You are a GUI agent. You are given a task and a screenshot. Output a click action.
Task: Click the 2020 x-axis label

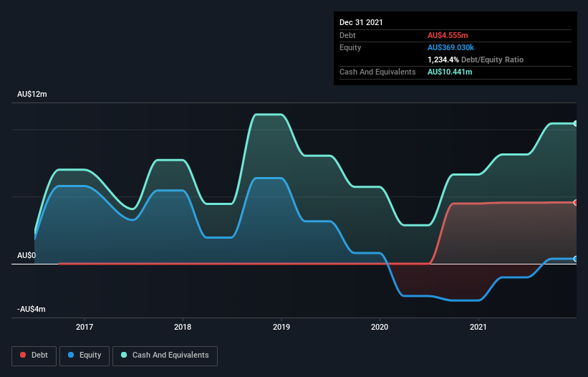[x=380, y=327]
